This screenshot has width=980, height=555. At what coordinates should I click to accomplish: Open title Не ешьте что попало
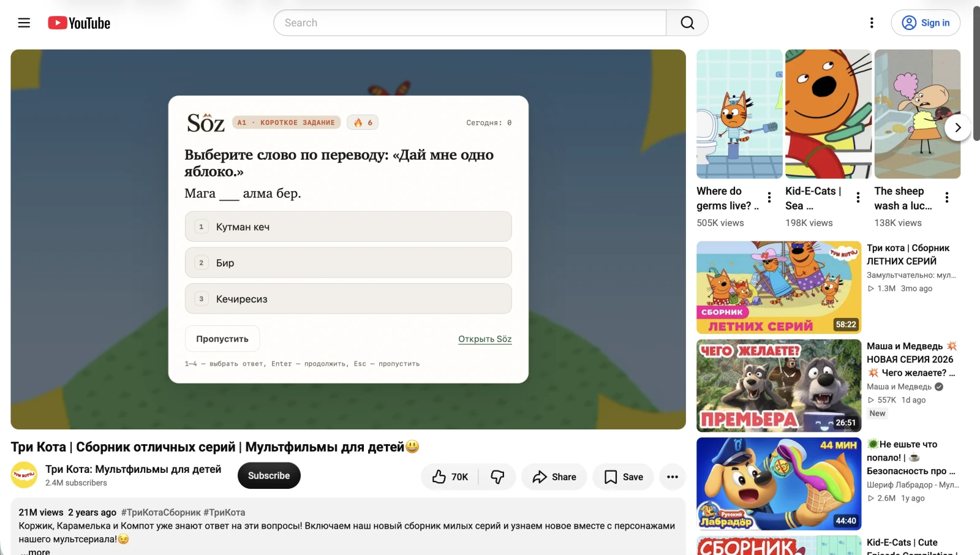[x=911, y=457]
